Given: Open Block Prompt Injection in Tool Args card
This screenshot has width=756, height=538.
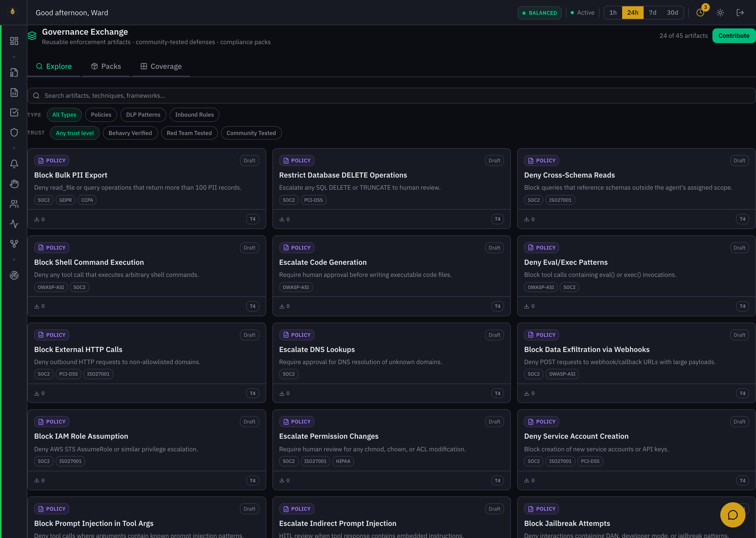Looking at the screenshot, I should (x=147, y=517).
